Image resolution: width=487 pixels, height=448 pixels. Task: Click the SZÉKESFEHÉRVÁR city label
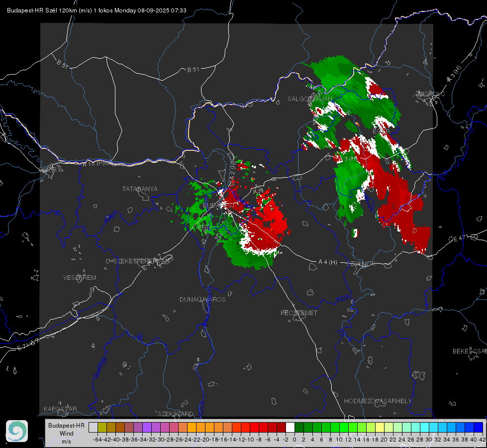(141, 261)
